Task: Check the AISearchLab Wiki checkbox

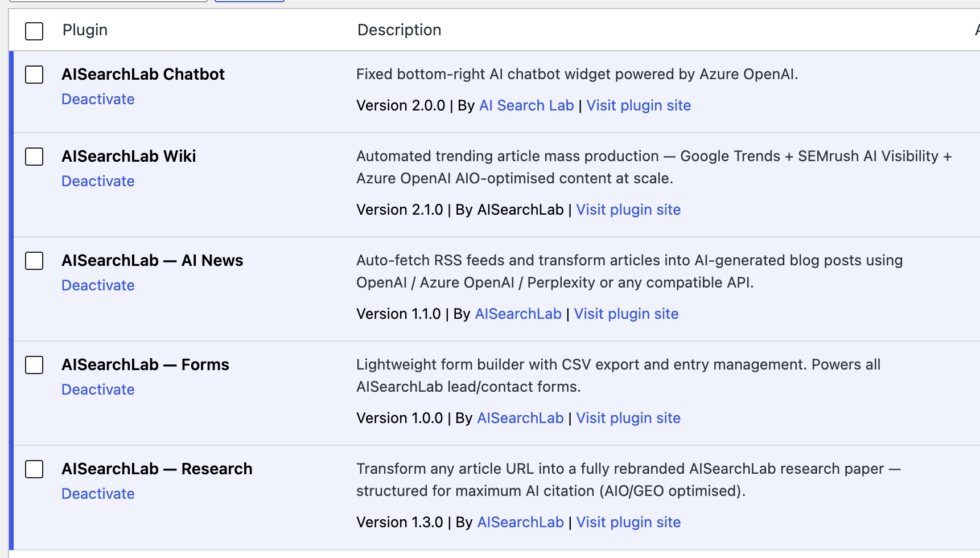Action: click(x=34, y=156)
